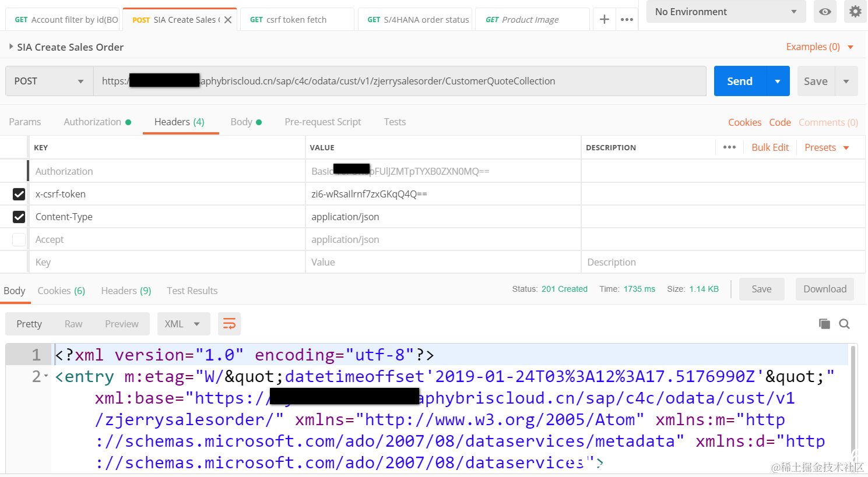Click the empty Description input field
The height and width of the screenshot is (477, 868).
click(723, 262)
